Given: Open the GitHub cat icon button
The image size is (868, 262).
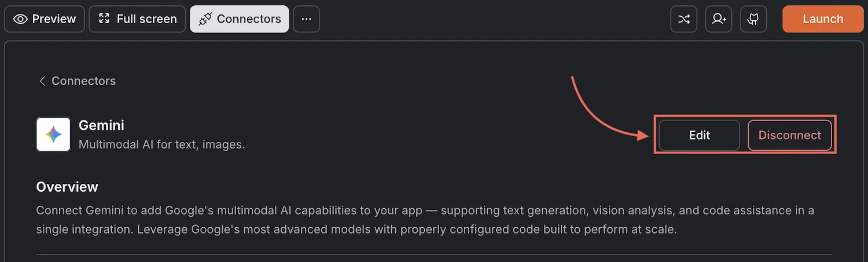Looking at the screenshot, I should 753,19.
